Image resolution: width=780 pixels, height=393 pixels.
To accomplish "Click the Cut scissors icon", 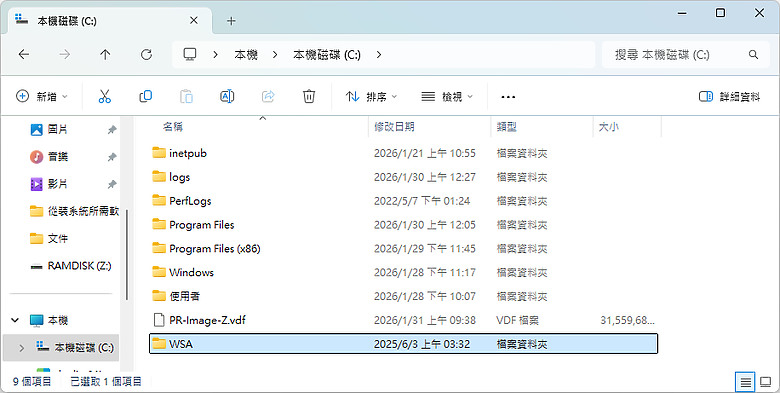I will click(x=104, y=97).
